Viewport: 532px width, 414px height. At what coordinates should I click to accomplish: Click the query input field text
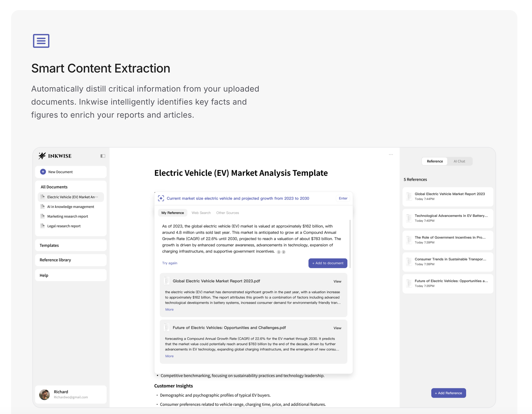[238, 198]
